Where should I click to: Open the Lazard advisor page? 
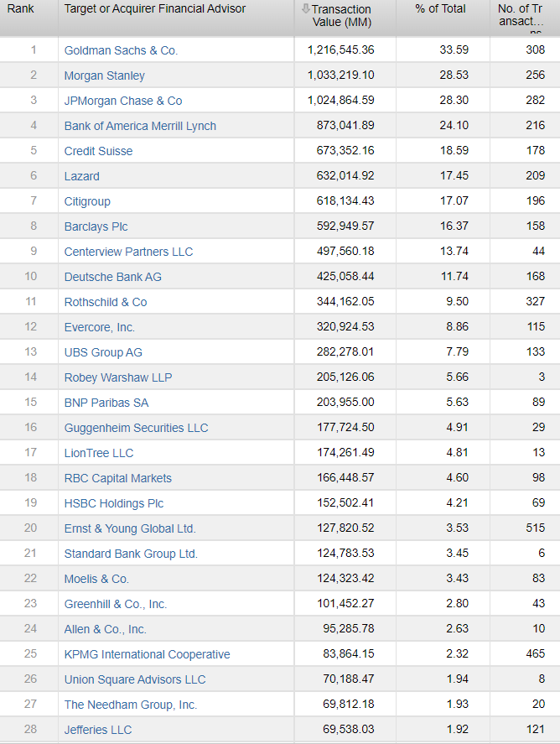(x=81, y=176)
